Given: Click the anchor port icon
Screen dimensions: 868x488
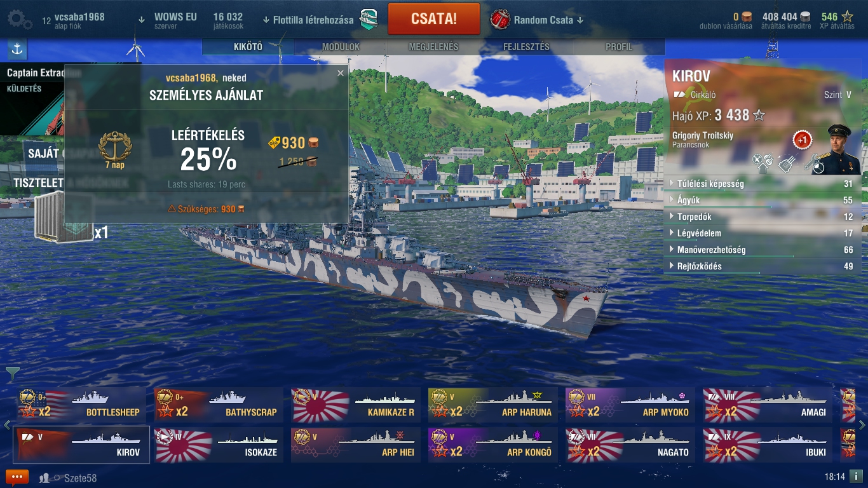Looking at the screenshot, I should tap(17, 49).
